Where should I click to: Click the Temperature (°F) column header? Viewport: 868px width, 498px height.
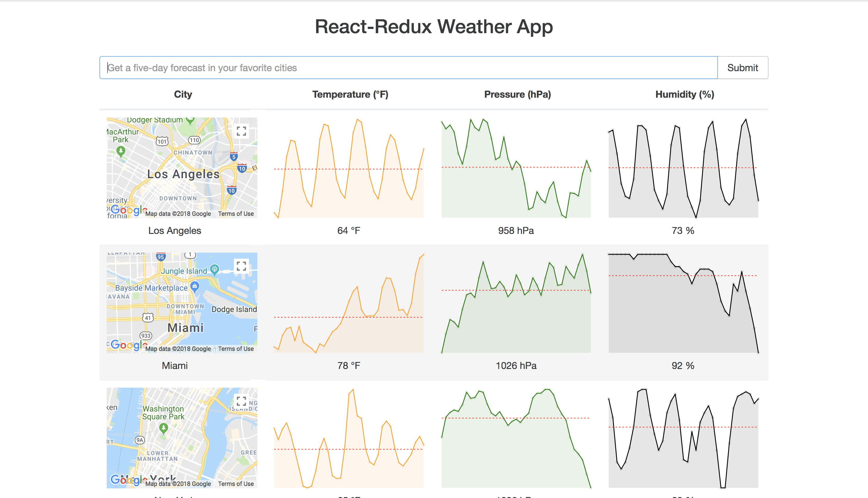[350, 94]
